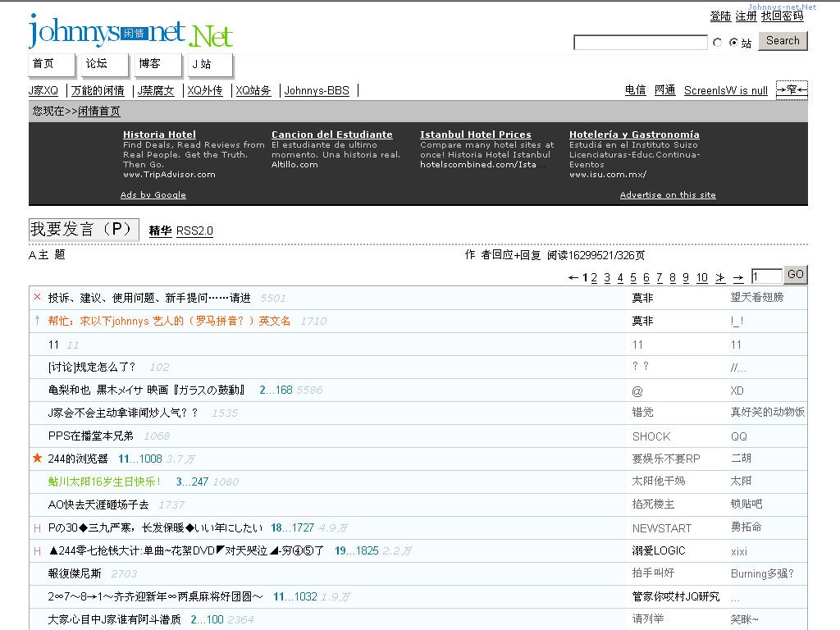The width and height of the screenshot is (840, 630).
Task: Click the green up-arrow icon beside 帮忙 thread
Action: pyautogui.click(x=37, y=320)
